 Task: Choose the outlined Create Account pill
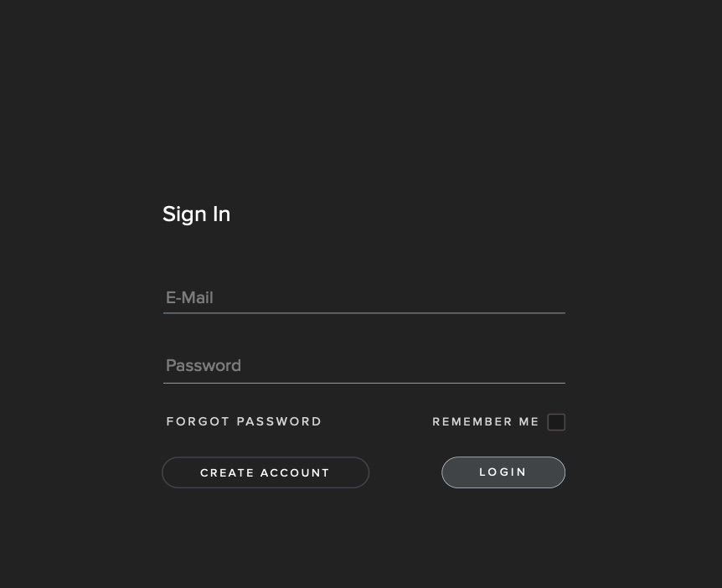click(x=266, y=472)
